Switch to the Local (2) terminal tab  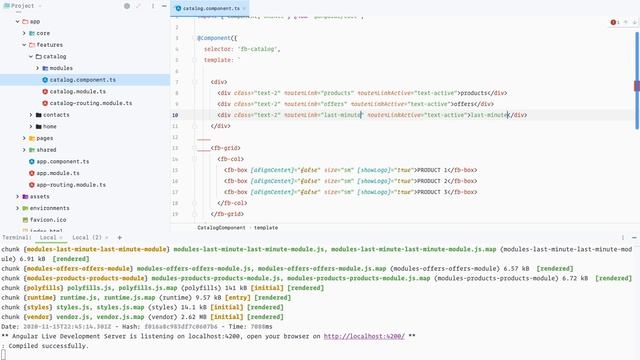(87, 238)
